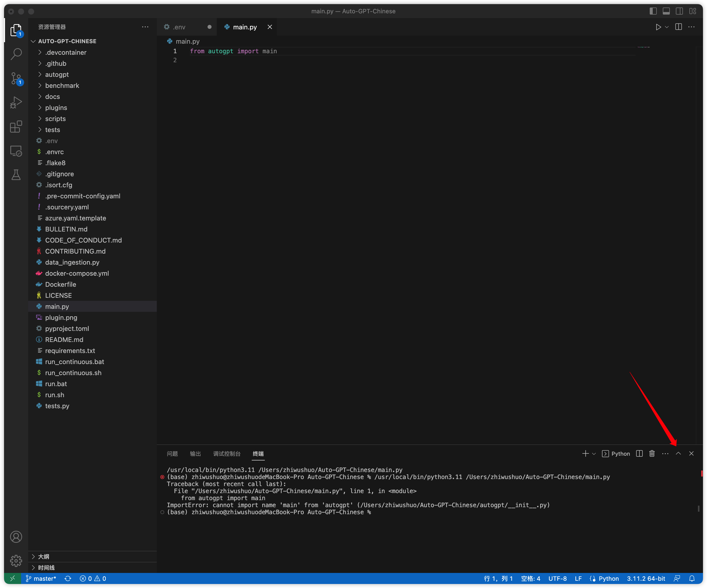This screenshot has height=588, width=707.
Task: Open the Search view in activity bar
Action: coord(16,54)
